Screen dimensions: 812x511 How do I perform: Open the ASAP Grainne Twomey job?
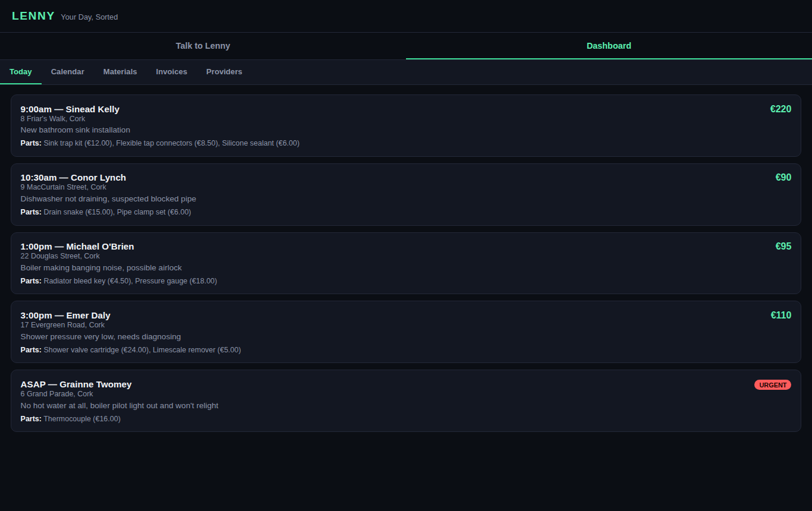coord(406,401)
